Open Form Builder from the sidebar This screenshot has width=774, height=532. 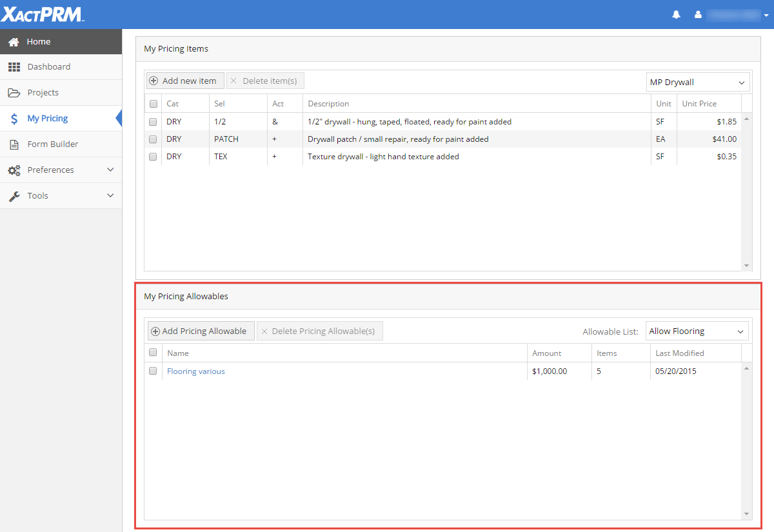tap(53, 144)
